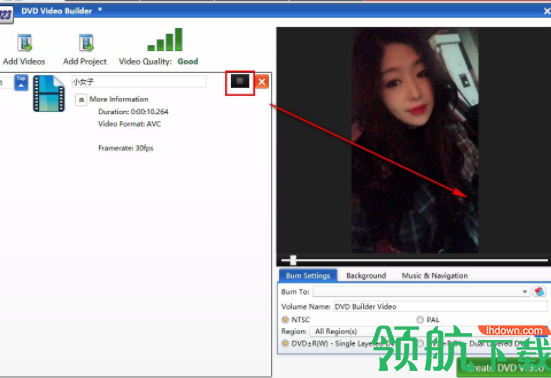Click the video preview seek slider handle
Viewport: 551px width, 378px height.
click(293, 260)
